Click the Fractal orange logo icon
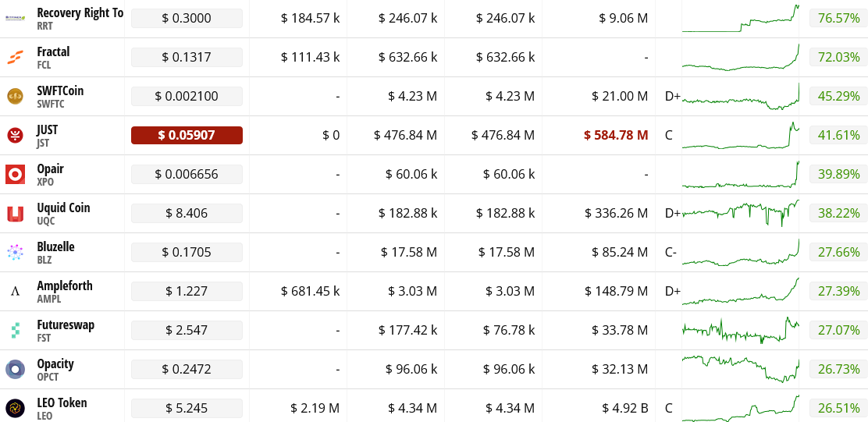Image resolution: width=868 pixels, height=422 pixels. point(15,57)
